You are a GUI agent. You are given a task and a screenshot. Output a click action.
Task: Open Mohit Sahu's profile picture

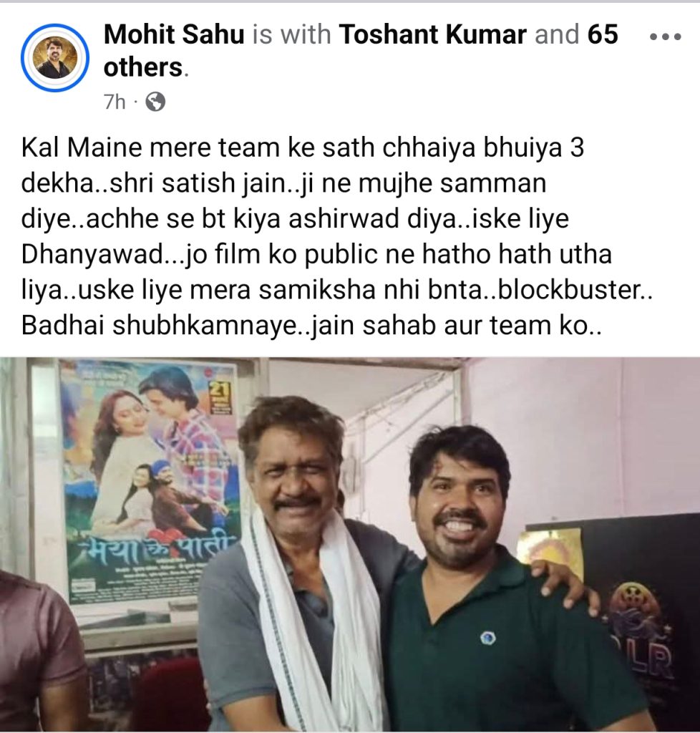click(54, 57)
